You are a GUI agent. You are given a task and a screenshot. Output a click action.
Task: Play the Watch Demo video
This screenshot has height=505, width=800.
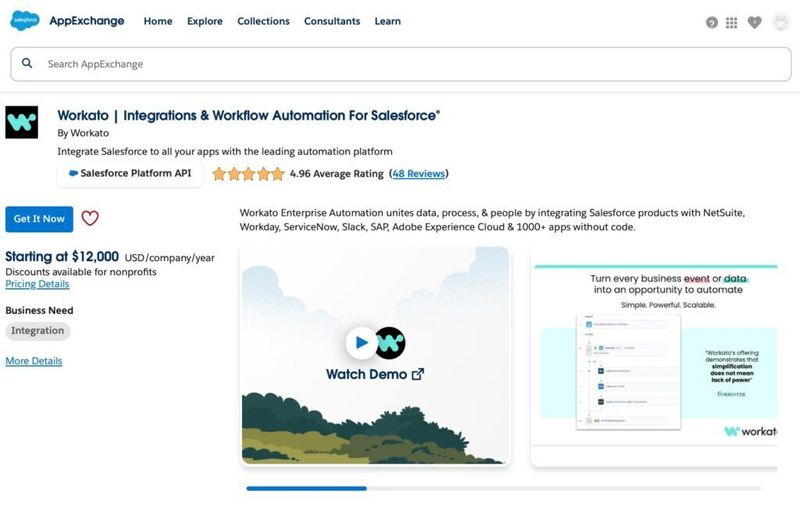[x=361, y=342]
